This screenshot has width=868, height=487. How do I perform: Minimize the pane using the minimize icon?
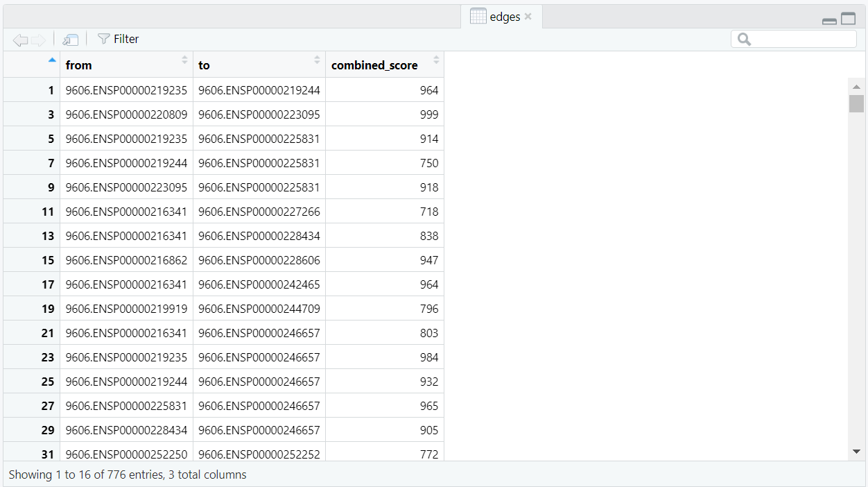(x=829, y=21)
